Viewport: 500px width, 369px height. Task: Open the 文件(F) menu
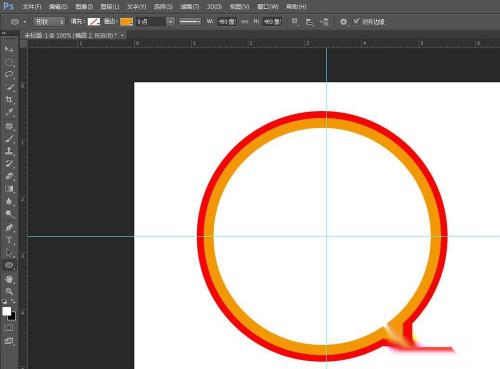point(32,7)
